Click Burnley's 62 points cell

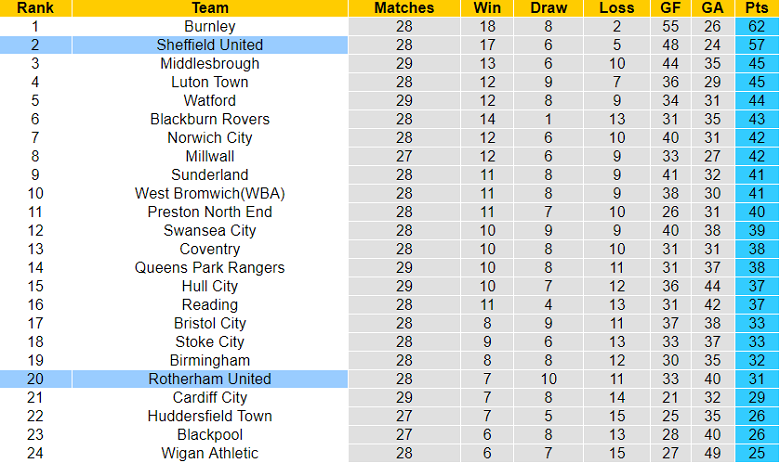tap(757, 26)
